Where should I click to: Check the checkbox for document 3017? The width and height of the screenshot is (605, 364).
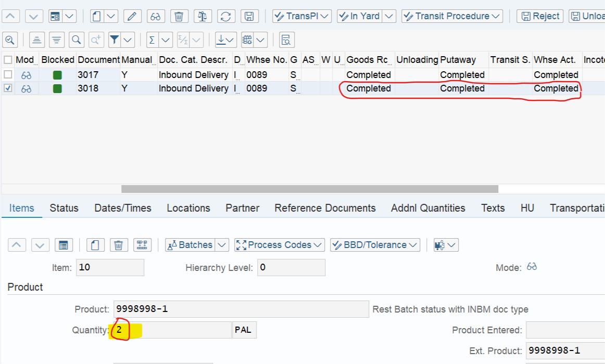[x=8, y=75]
